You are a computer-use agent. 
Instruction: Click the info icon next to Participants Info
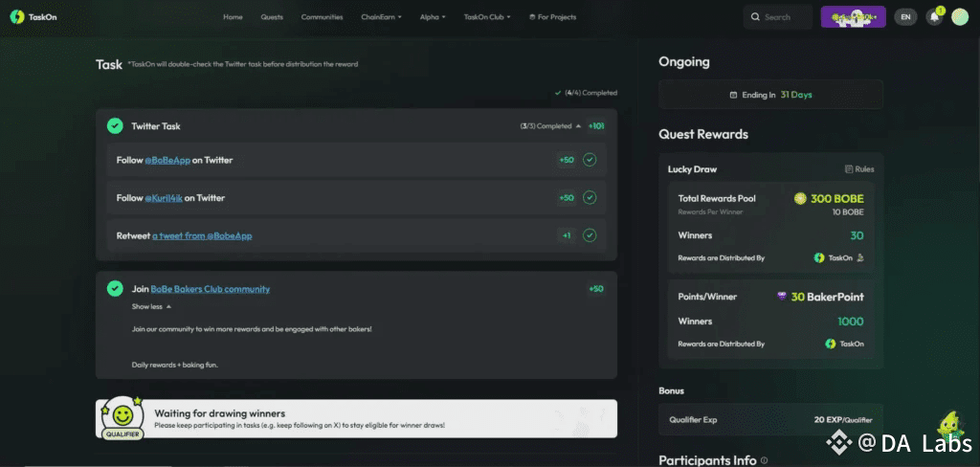pos(765,460)
